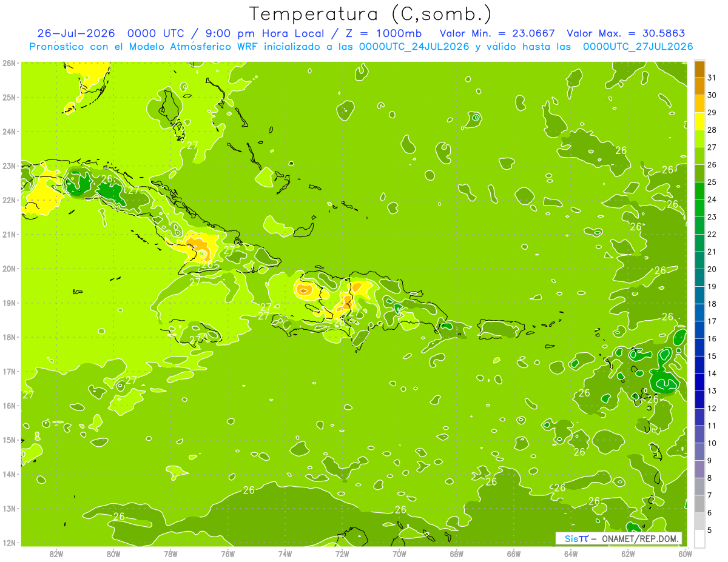Click the "15N" latitude axis label
Screen dimensions: 728x562
pos(9,440)
